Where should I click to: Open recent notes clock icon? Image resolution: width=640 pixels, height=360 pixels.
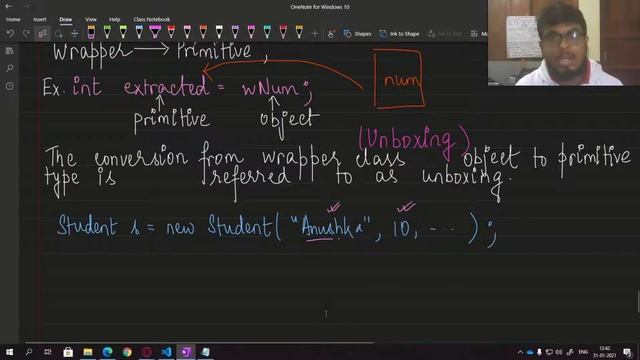9,86
